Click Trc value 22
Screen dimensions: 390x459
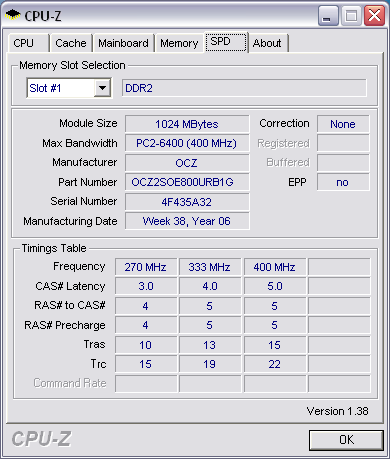tap(275, 364)
